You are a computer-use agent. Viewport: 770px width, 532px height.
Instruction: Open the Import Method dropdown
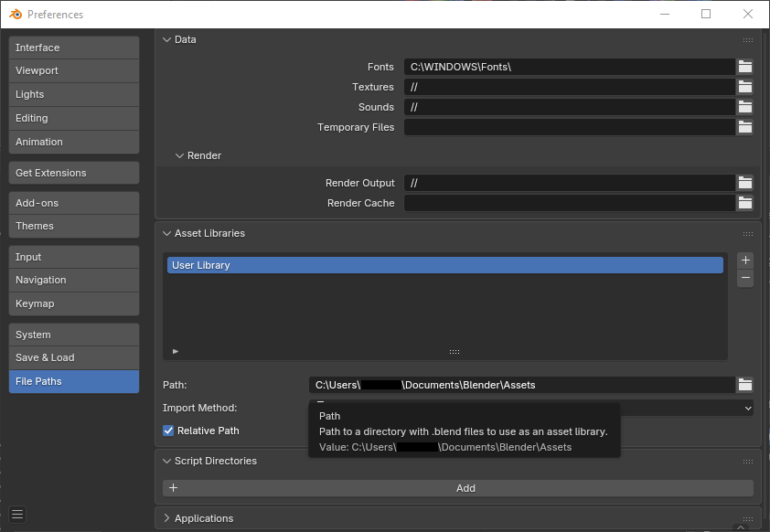(530, 408)
